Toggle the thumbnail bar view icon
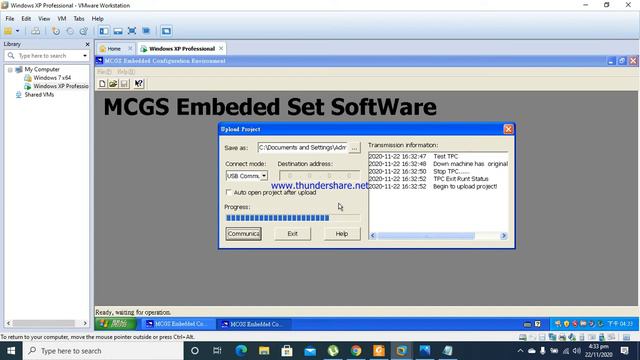The width and height of the screenshot is (640, 360). click(118, 31)
